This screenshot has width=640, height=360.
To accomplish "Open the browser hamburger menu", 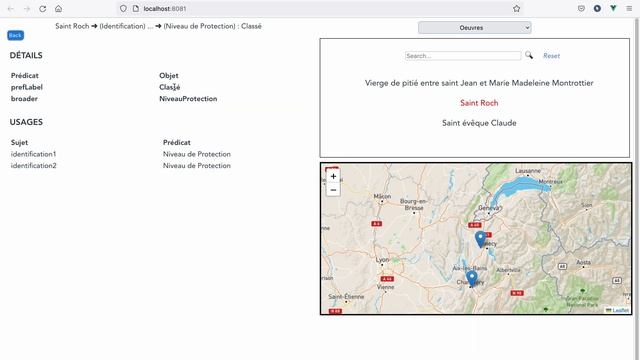I will click(629, 9).
